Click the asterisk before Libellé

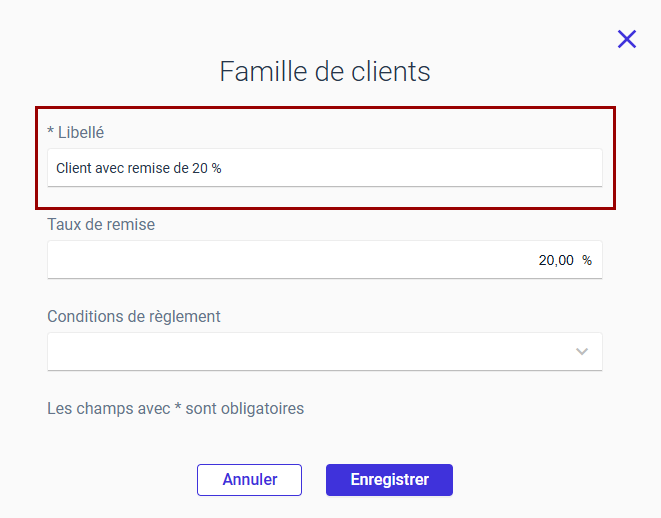(51, 131)
